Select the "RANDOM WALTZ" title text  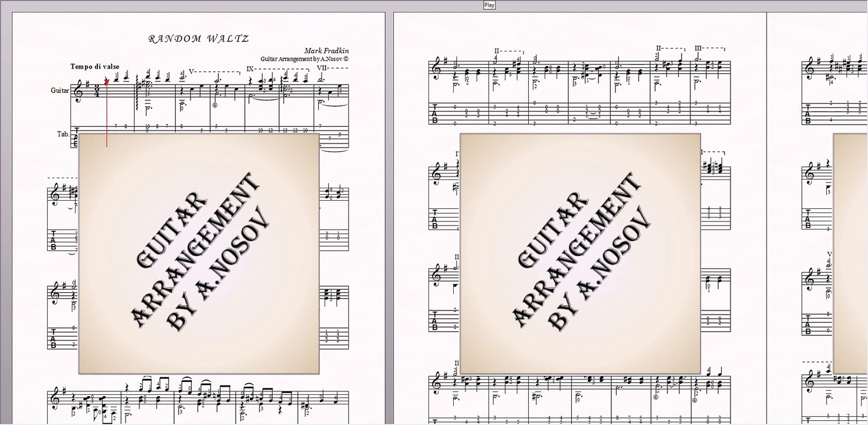[x=198, y=39]
